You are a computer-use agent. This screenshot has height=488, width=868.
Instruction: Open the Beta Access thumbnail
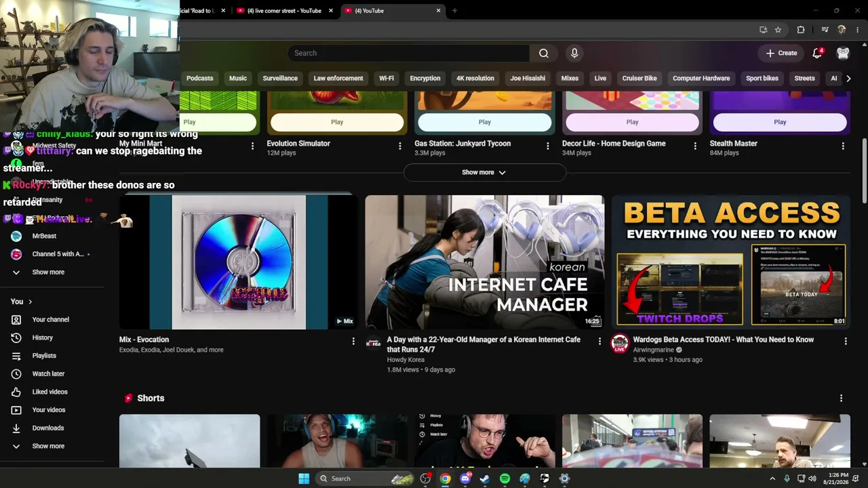(731, 262)
